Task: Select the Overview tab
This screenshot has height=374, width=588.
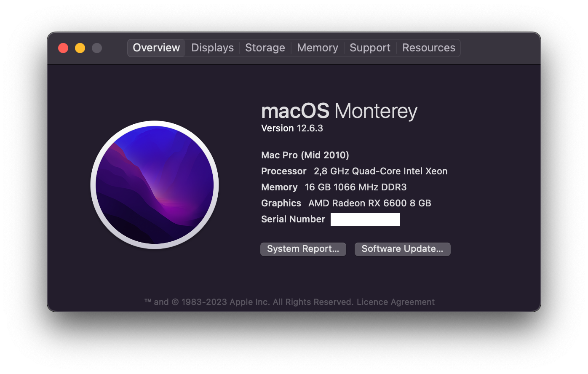Action: click(156, 48)
